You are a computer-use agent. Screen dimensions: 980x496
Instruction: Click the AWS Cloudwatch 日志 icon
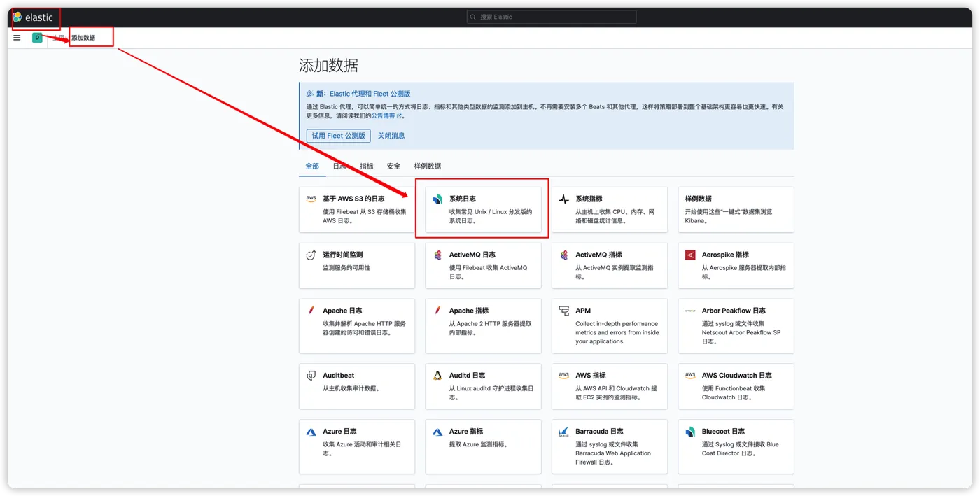[x=690, y=376]
